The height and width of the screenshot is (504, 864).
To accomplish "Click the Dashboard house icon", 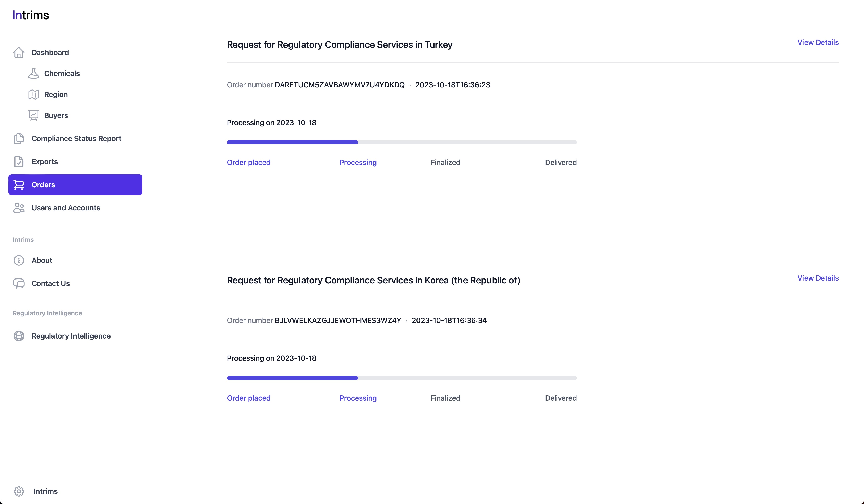I will coord(19,52).
